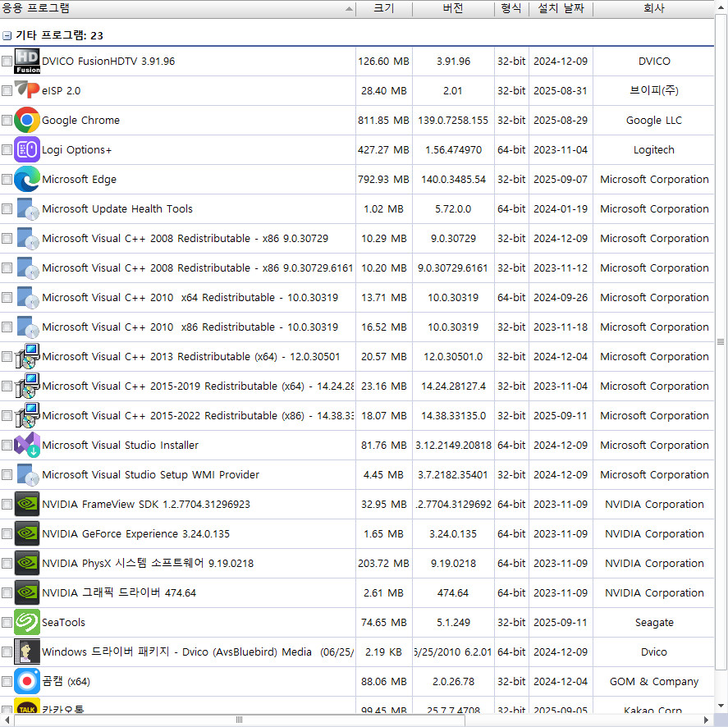Click the Visual C++ 2015-2022 Redistributable icon

pos(27,415)
